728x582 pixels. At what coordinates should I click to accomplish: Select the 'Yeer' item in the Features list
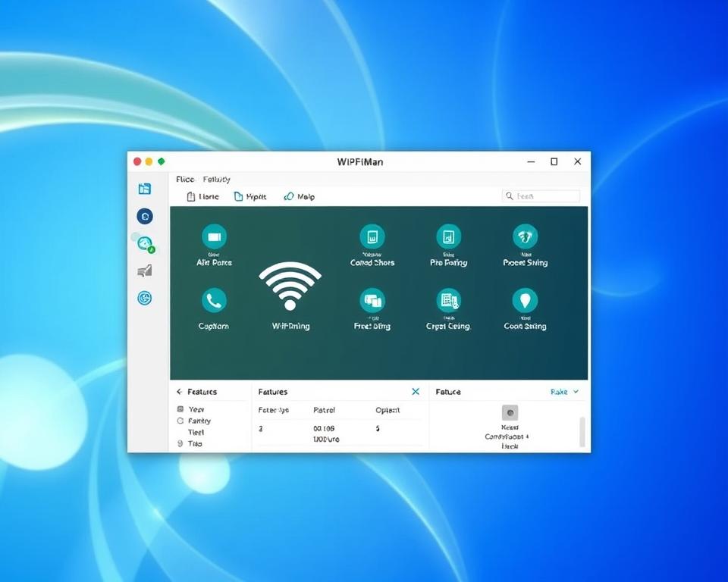click(x=196, y=409)
